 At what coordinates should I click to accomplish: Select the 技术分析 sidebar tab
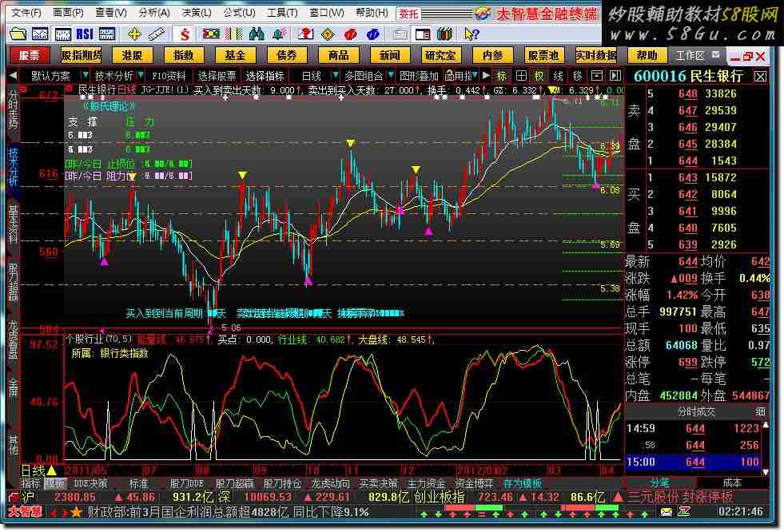[14, 166]
